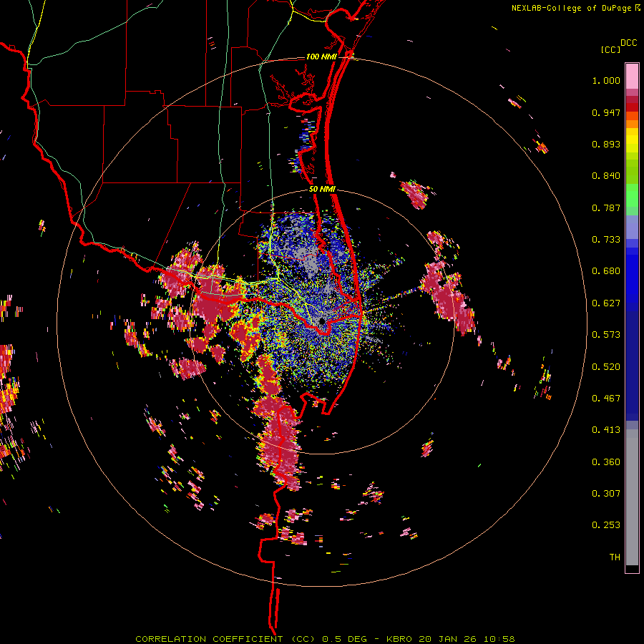The width and height of the screenshot is (644, 644).
Task: Click the 0.467 color scale value
Action: coord(606,399)
